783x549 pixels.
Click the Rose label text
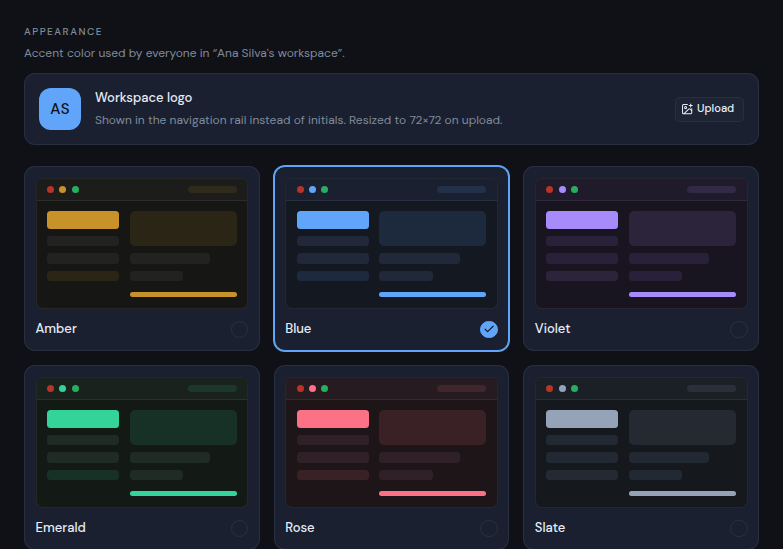(300, 528)
